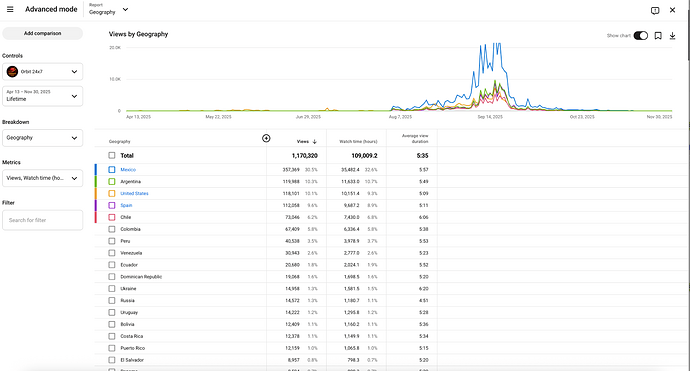Click the Views by Geography title
Image resolution: width=690 pixels, height=371 pixels.
[138, 34]
